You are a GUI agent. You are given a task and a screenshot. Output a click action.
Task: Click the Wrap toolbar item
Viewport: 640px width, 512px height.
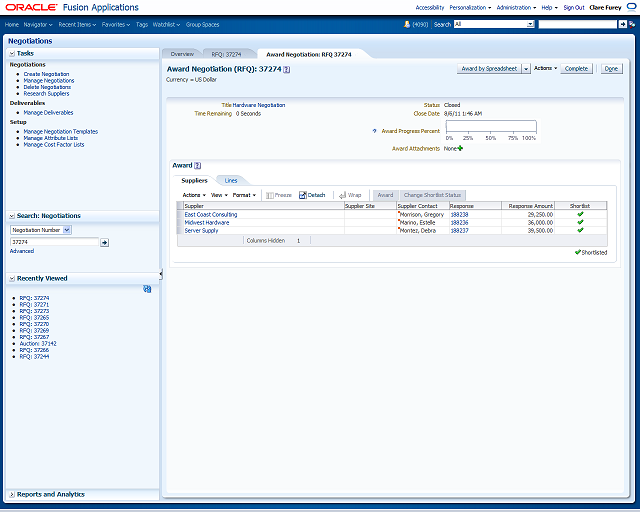coord(350,195)
